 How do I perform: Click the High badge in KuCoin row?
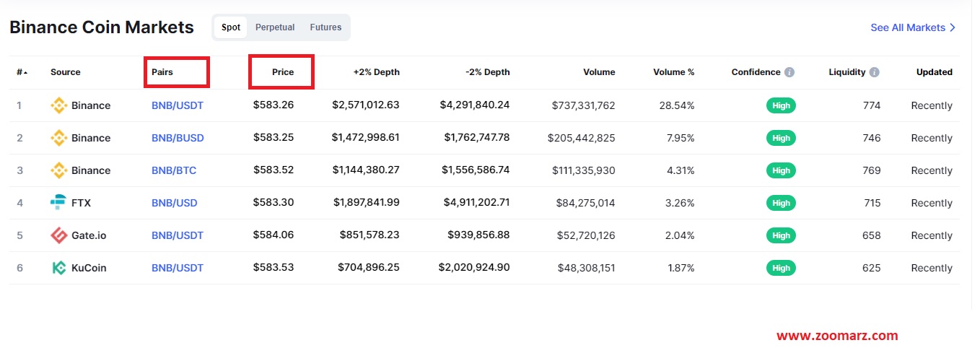coord(782,268)
